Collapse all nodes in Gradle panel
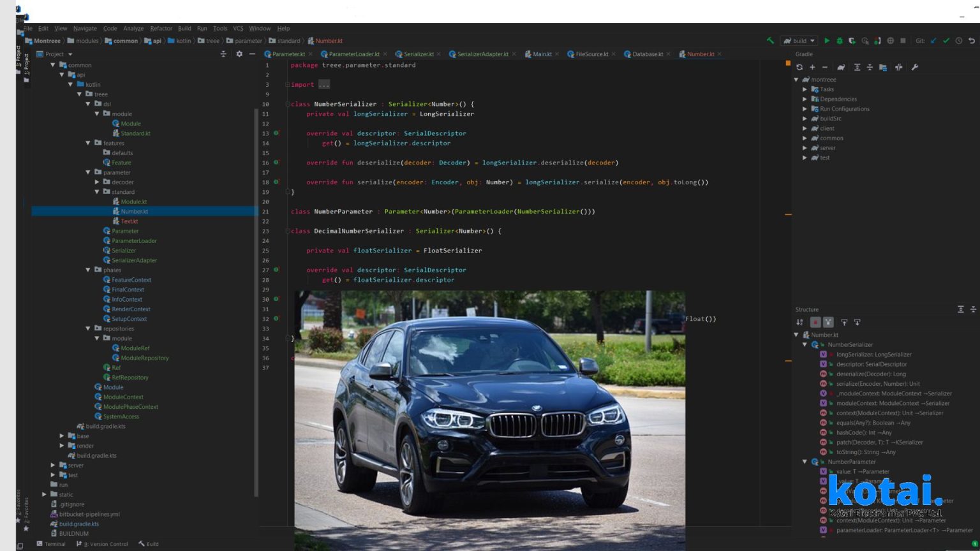Viewport: 980px width, 551px height. [870, 67]
